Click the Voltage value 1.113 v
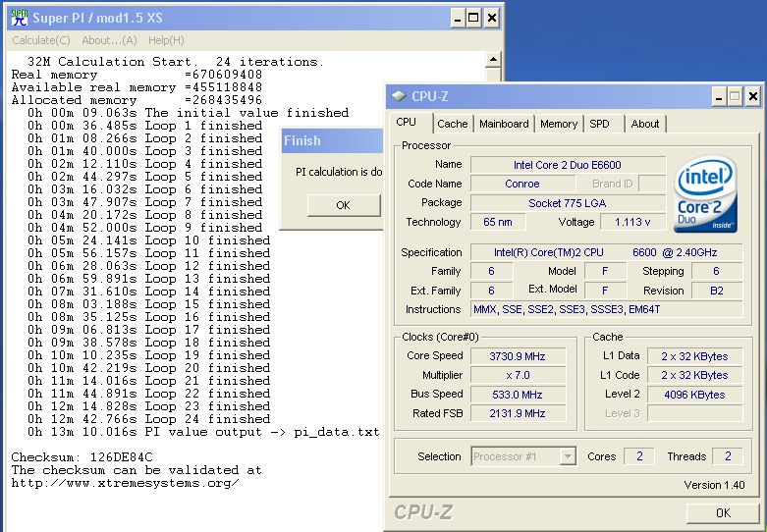The width and height of the screenshot is (767, 532). (632, 222)
